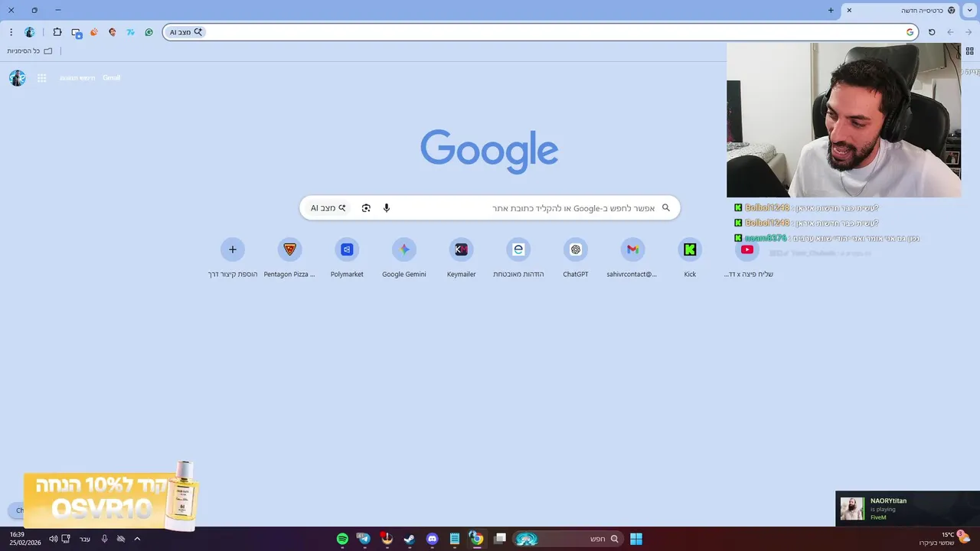Click the microphone icon in system tray
980x551 pixels.
pos(105,539)
